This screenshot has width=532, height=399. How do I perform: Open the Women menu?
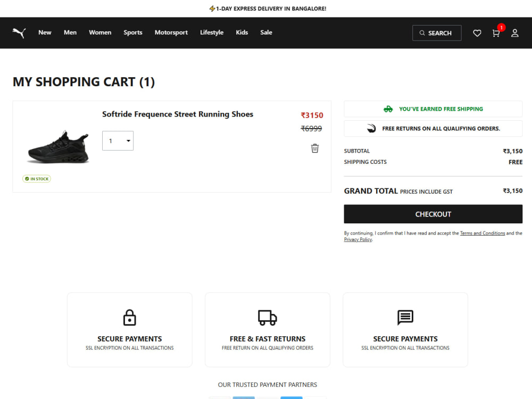pyautogui.click(x=100, y=32)
